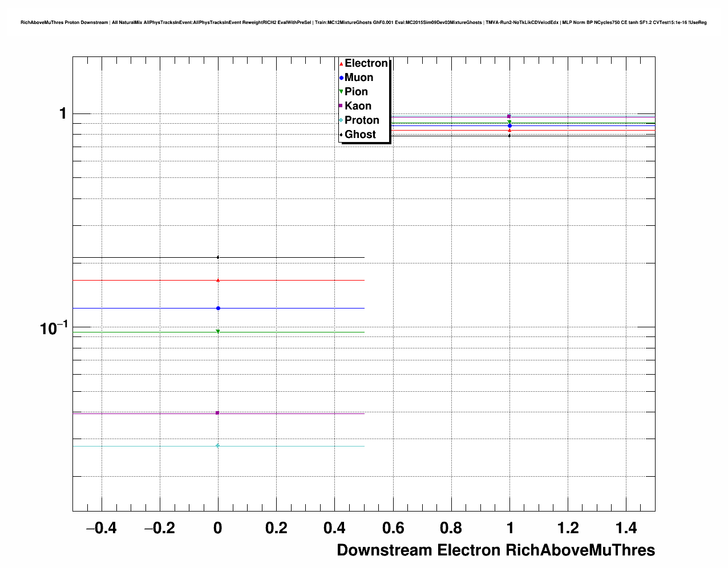Select the x-axis title "Downstream Electron RichAboveMuThres"
This screenshot has height=568, width=728.
pos(495,550)
